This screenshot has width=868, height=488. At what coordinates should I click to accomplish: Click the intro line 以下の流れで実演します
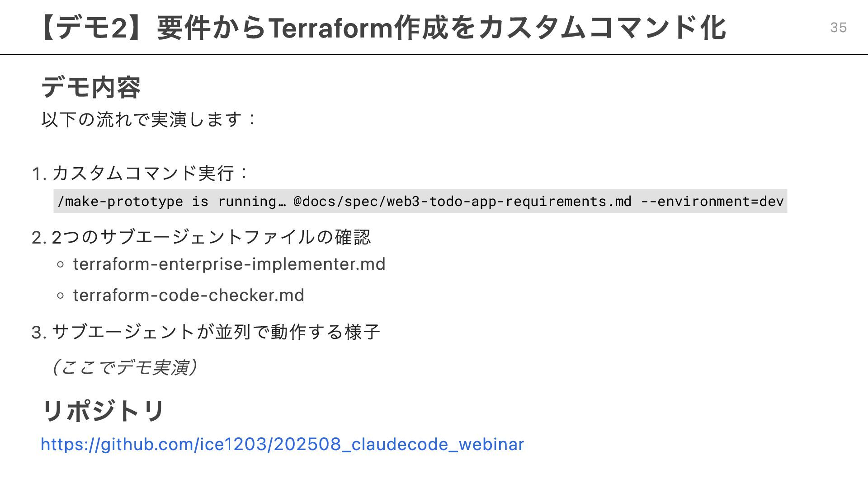pyautogui.click(x=149, y=119)
